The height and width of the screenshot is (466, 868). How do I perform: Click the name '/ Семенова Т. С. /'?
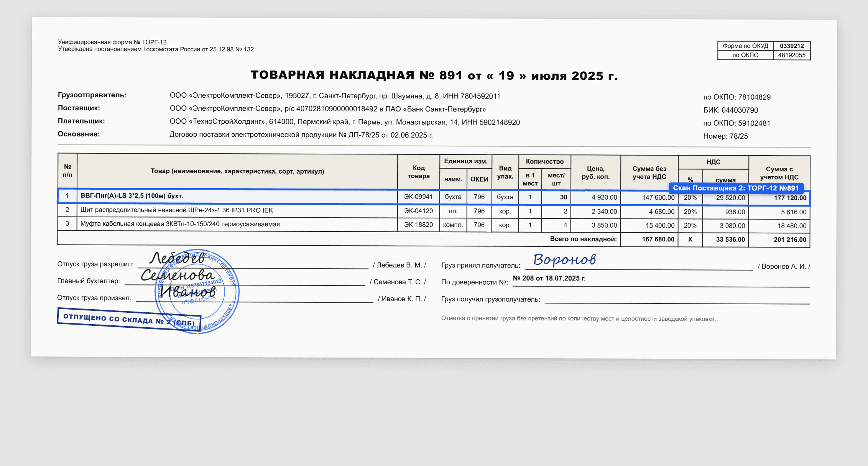click(398, 282)
